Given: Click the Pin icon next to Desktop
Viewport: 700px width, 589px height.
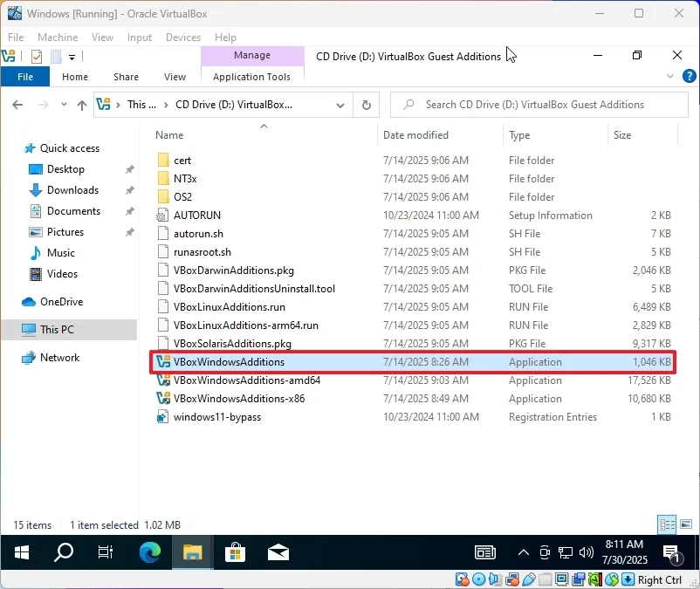Looking at the screenshot, I should point(128,169).
